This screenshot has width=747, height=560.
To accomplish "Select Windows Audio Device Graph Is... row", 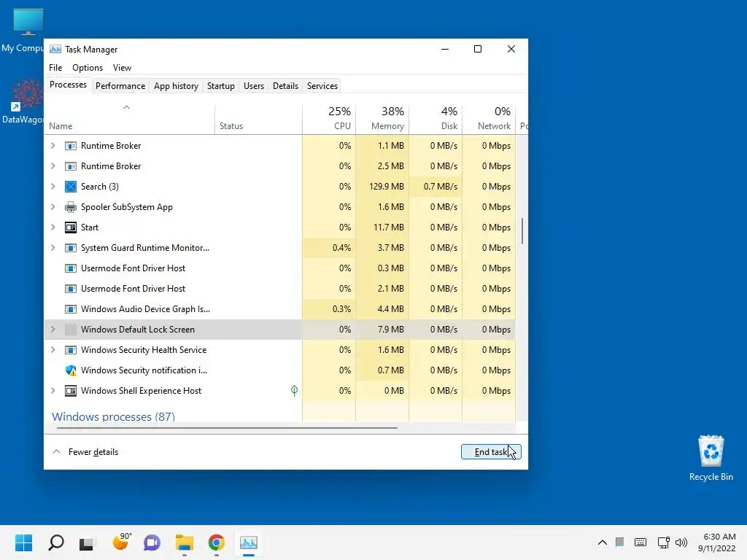I will point(279,309).
